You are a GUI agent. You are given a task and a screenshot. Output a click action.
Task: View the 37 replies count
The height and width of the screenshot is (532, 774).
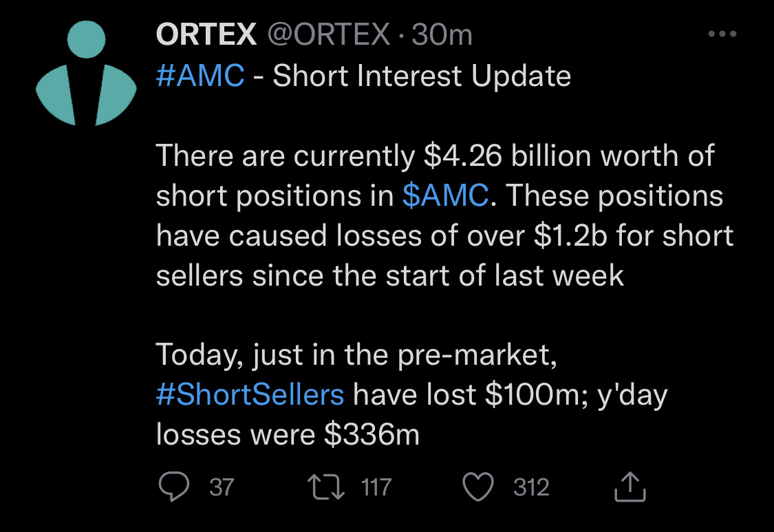(222, 487)
